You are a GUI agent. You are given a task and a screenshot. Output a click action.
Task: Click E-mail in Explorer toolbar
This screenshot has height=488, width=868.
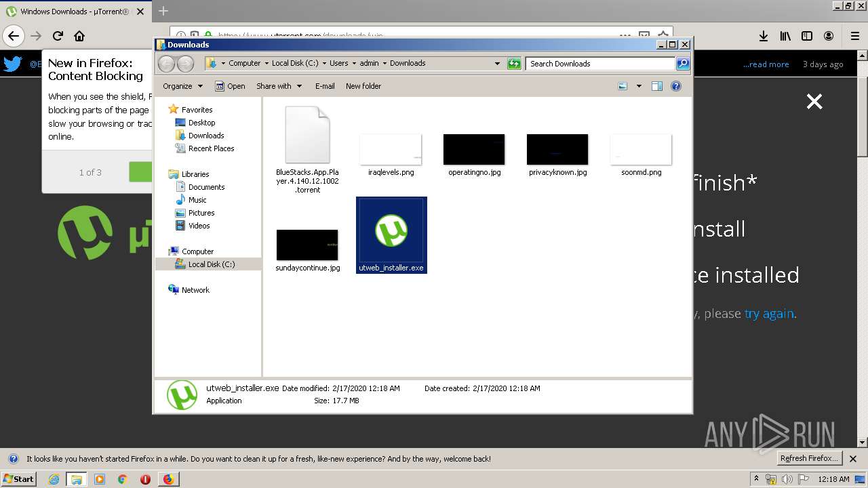click(325, 86)
